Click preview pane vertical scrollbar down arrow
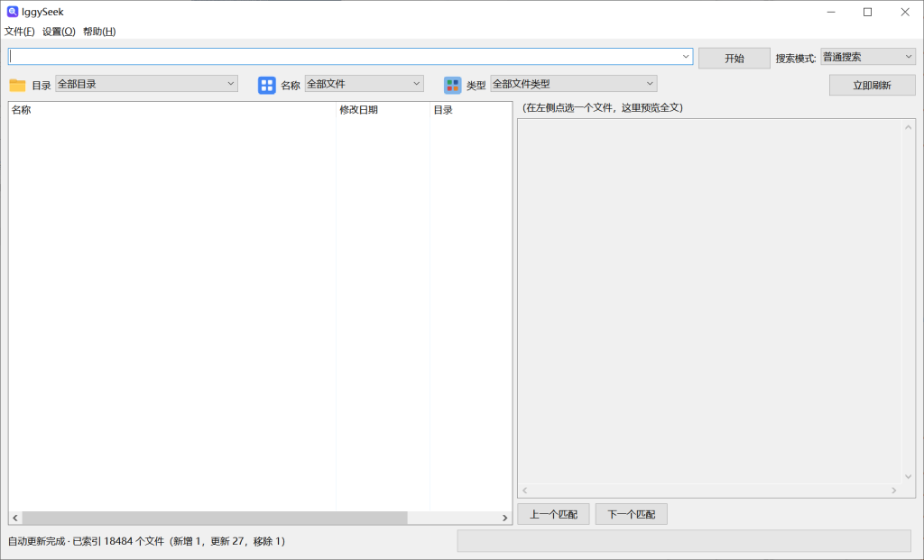Image resolution: width=924 pixels, height=560 pixels. click(908, 477)
